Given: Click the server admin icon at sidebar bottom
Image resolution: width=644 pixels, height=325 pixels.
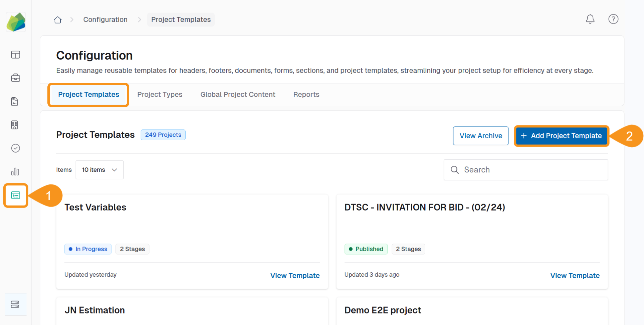Looking at the screenshot, I should (15, 304).
